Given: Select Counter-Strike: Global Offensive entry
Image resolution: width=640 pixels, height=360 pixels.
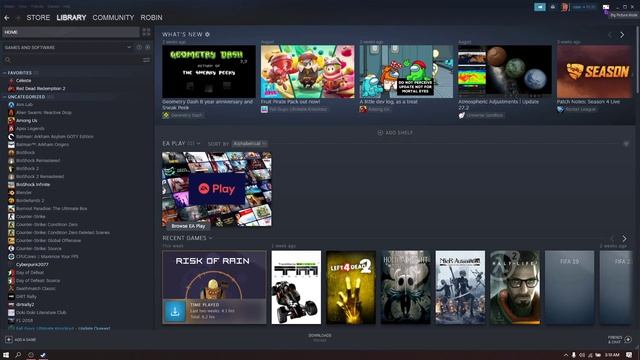Looking at the screenshot, I should [48, 240].
